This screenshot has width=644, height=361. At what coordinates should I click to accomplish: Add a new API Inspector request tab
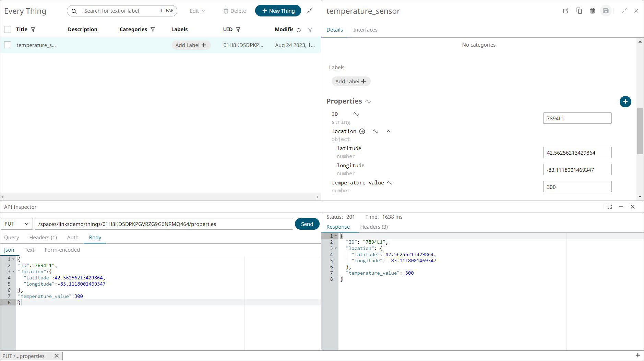click(637, 356)
